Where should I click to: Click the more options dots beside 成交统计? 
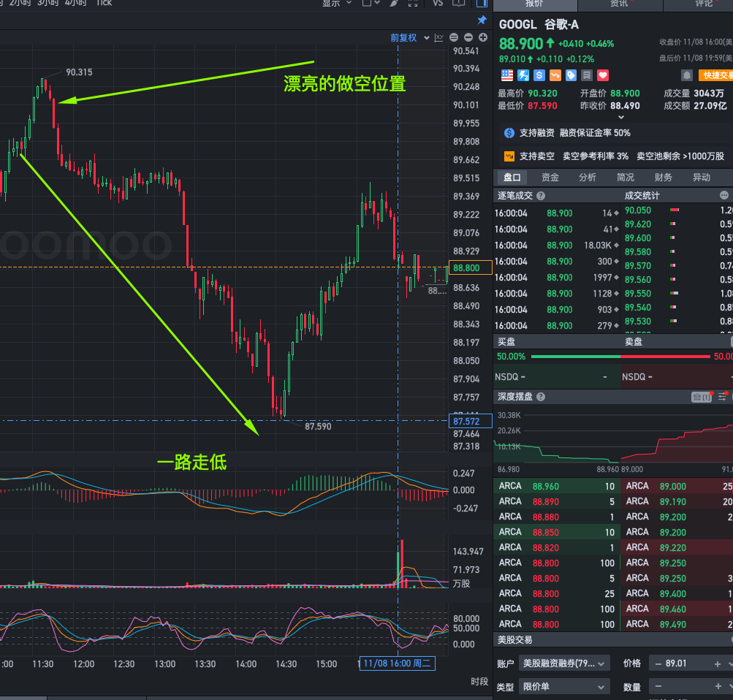coord(724,195)
